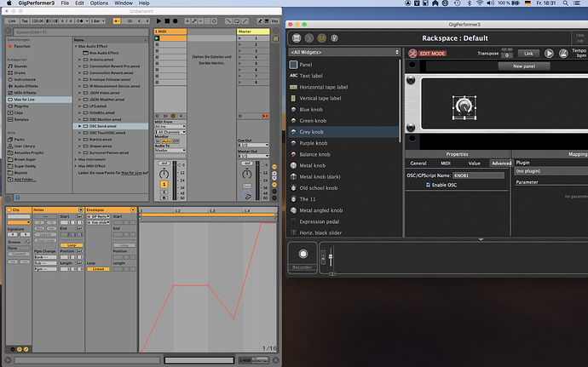This screenshot has height=367, width=588.
Task: Solo the 1 MIDI track
Action: point(164,192)
